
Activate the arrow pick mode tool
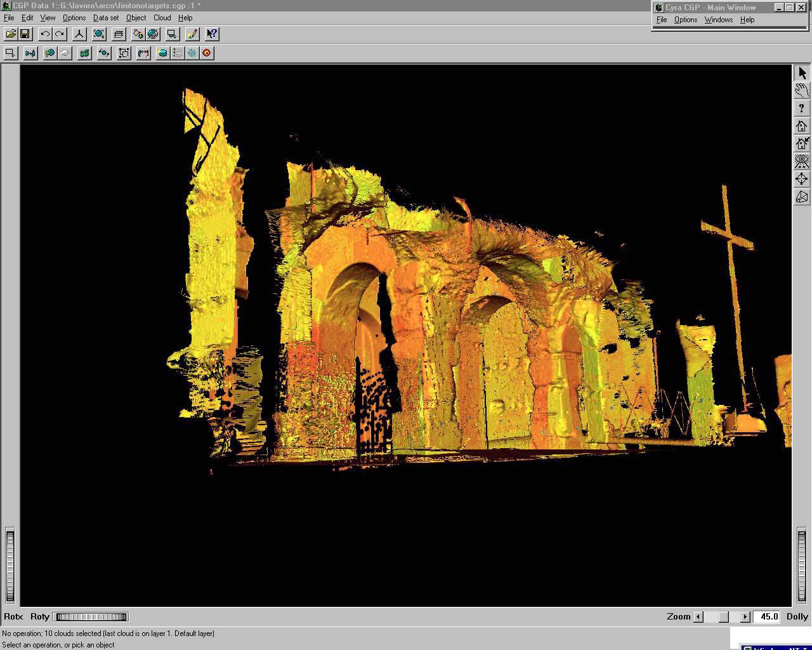pos(802,73)
